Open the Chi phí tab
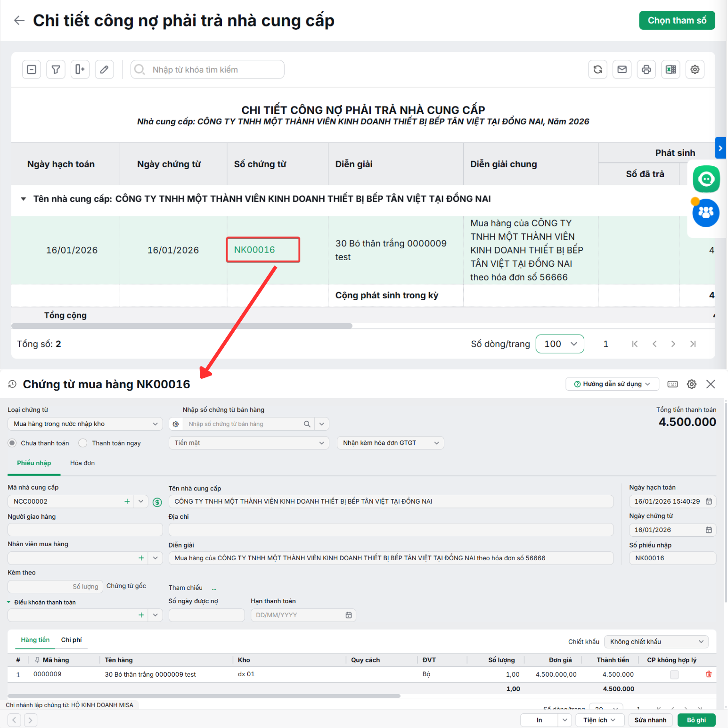The width and height of the screenshot is (728, 728). (x=71, y=640)
